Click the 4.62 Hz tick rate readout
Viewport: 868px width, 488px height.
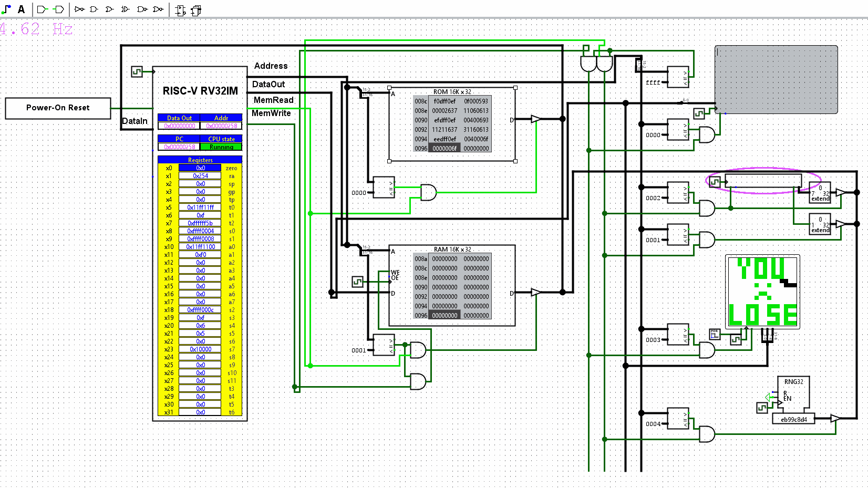pos(36,28)
